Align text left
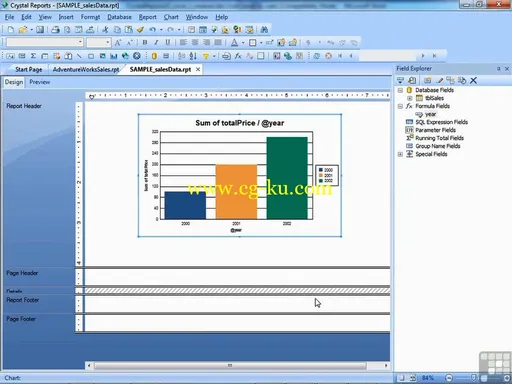This screenshot has width=512, height=384. 183,42
